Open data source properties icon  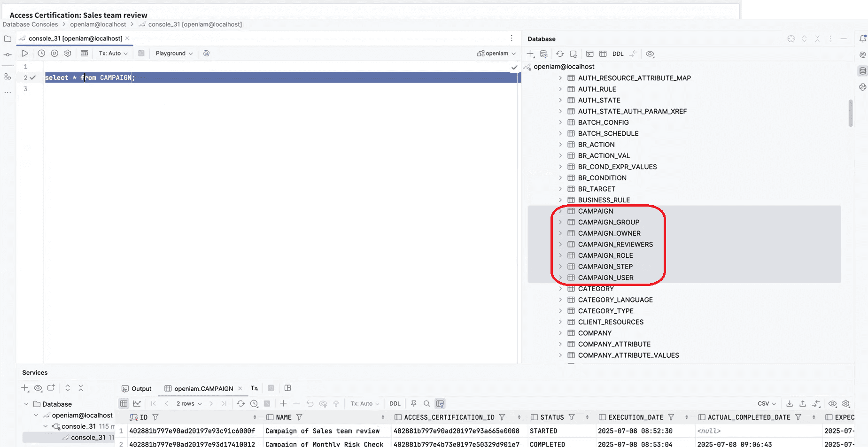click(543, 54)
